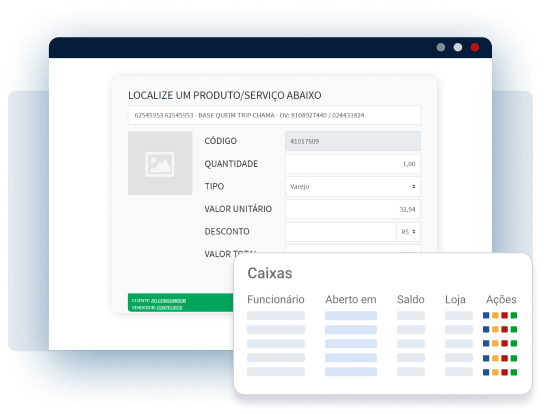
Task: Click the LOCALIZE UM PRODUTO/SERVIÇO ABAIXO heading
Action: (225, 95)
